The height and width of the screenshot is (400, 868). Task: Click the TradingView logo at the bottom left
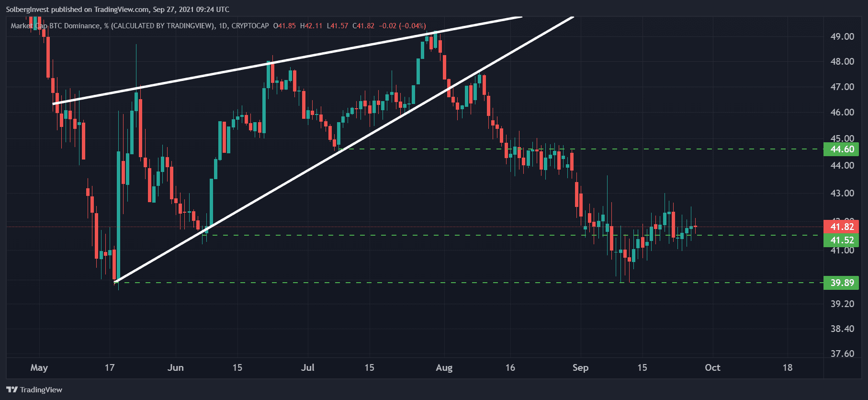(x=34, y=389)
